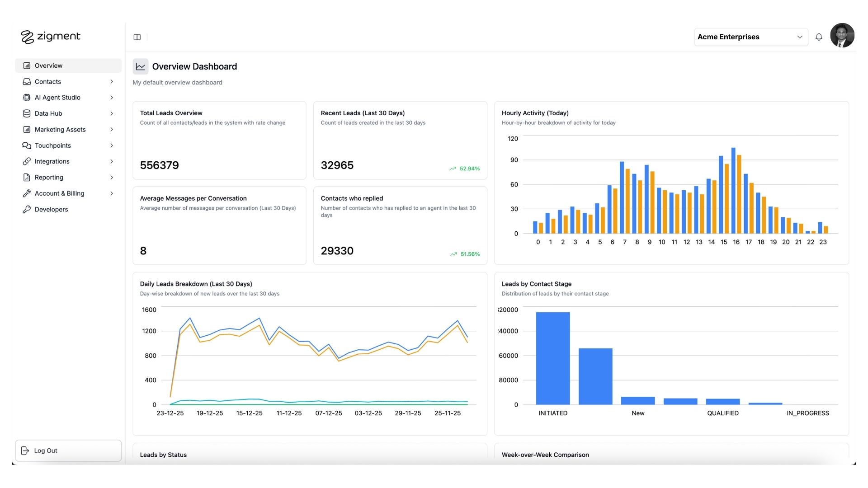Expand the Account & Billing chevron
Viewport: 868px width, 488px height.
click(x=112, y=193)
